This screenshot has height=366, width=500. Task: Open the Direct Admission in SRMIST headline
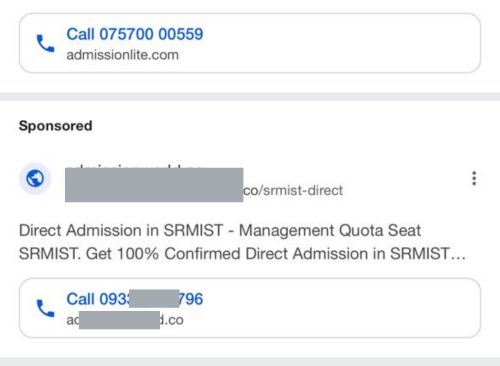point(220,230)
